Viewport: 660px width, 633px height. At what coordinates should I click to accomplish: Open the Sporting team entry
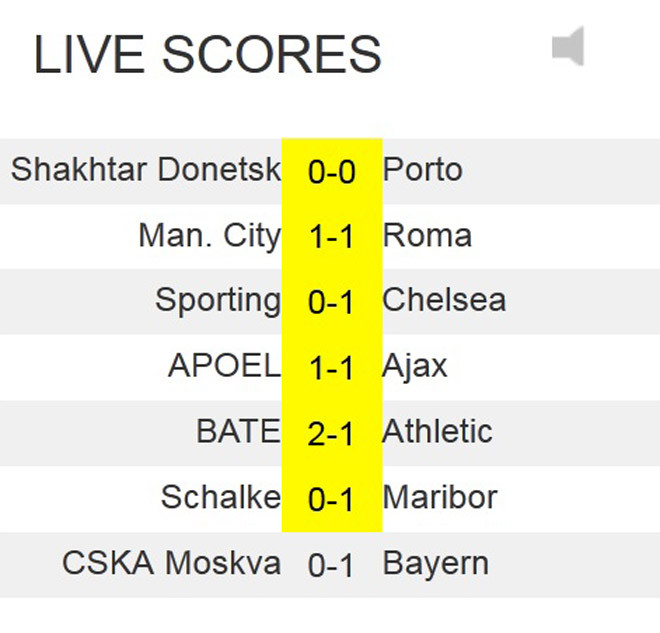(x=218, y=300)
